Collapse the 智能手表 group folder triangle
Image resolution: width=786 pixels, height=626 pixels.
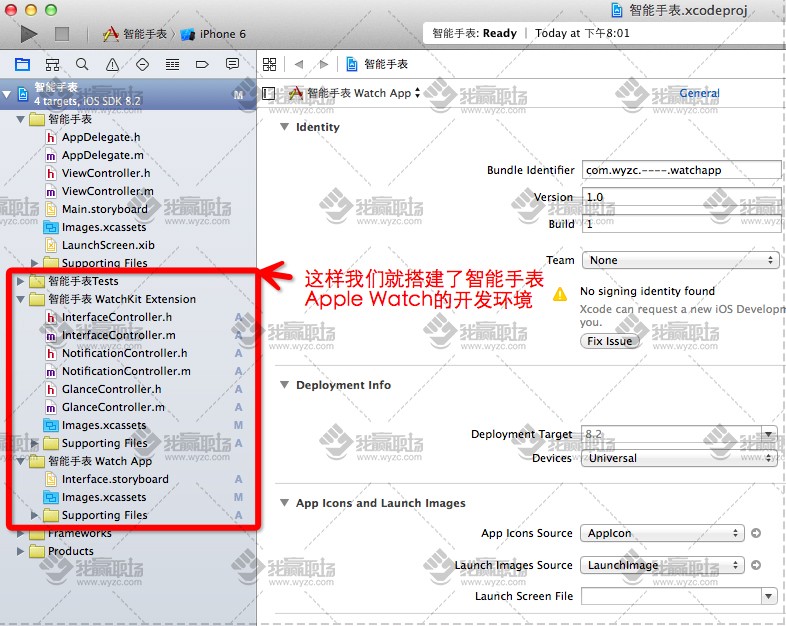(21, 119)
